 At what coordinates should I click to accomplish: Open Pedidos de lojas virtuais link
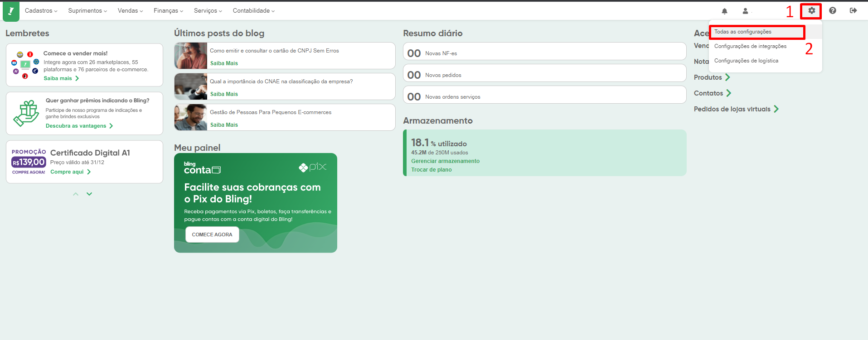tap(732, 109)
